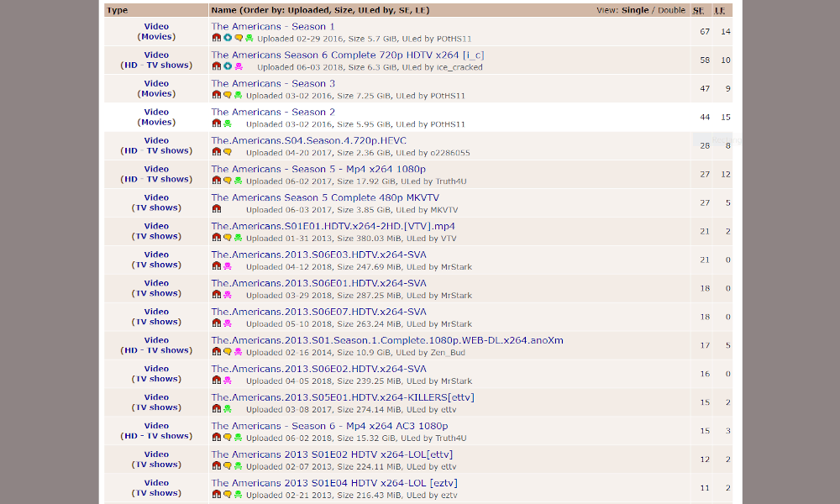840x504 pixels.
Task: Open The Americans Season 5 Complete 480p MKVTV
Action: (325, 197)
